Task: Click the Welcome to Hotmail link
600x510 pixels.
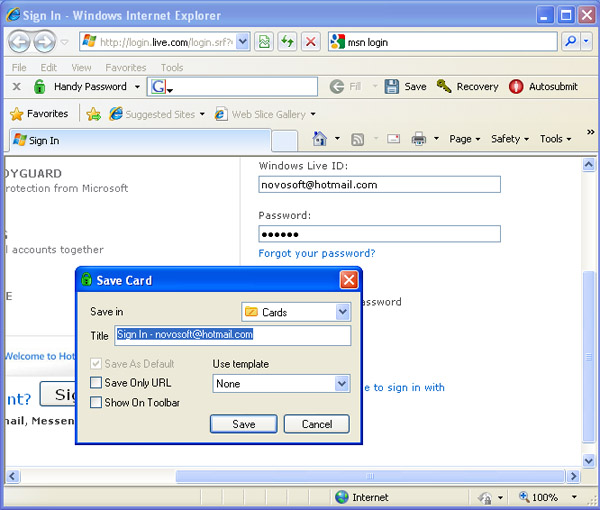Action: [40, 356]
